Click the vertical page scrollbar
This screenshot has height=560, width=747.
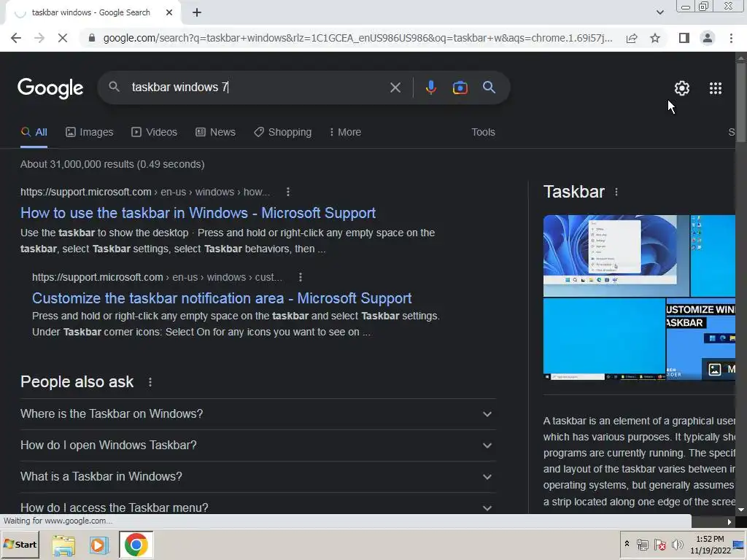(741, 102)
